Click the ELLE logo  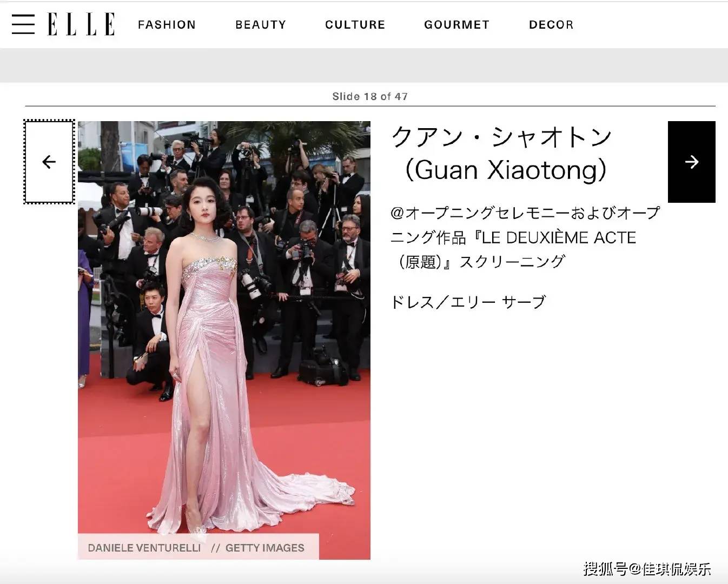[x=81, y=24]
